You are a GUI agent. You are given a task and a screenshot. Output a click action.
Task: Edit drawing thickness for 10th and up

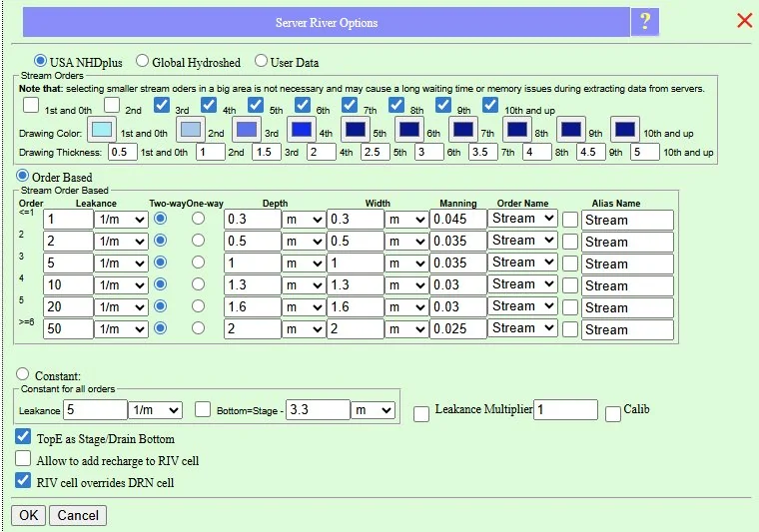tap(645, 152)
